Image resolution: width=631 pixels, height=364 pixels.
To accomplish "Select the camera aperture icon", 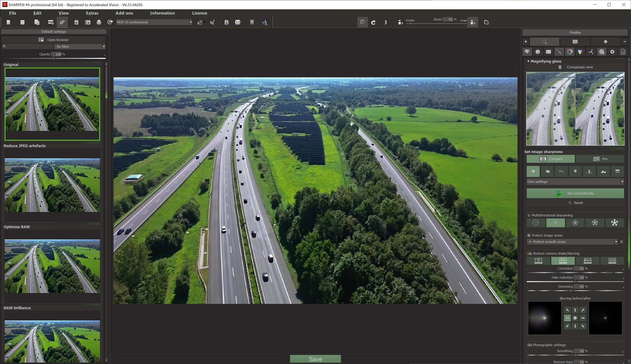I will (612, 52).
